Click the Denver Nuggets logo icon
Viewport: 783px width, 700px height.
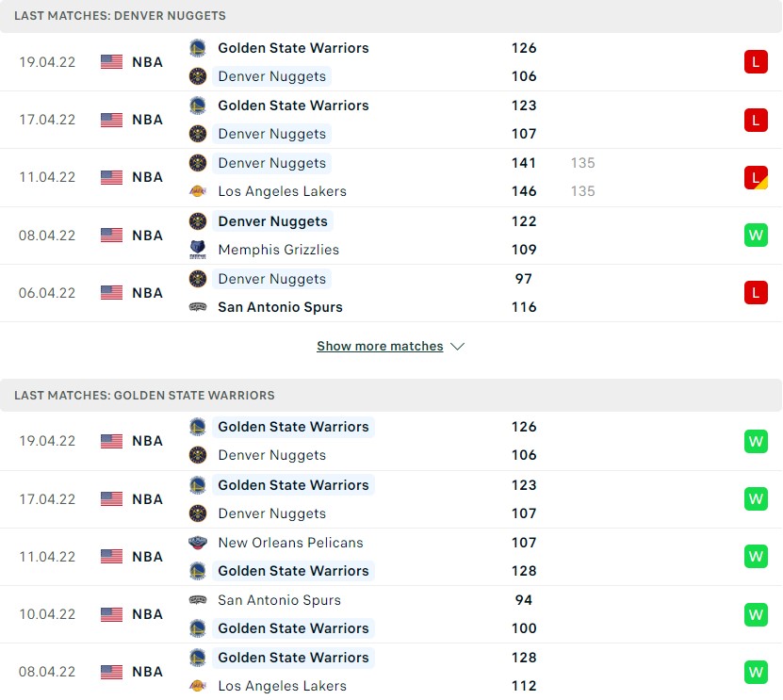[197, 76]
